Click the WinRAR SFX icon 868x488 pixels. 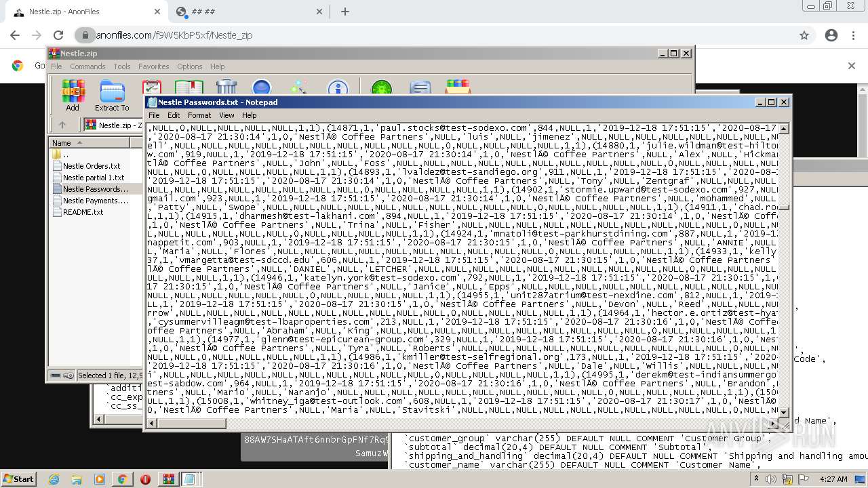click(x=458, y=87)
